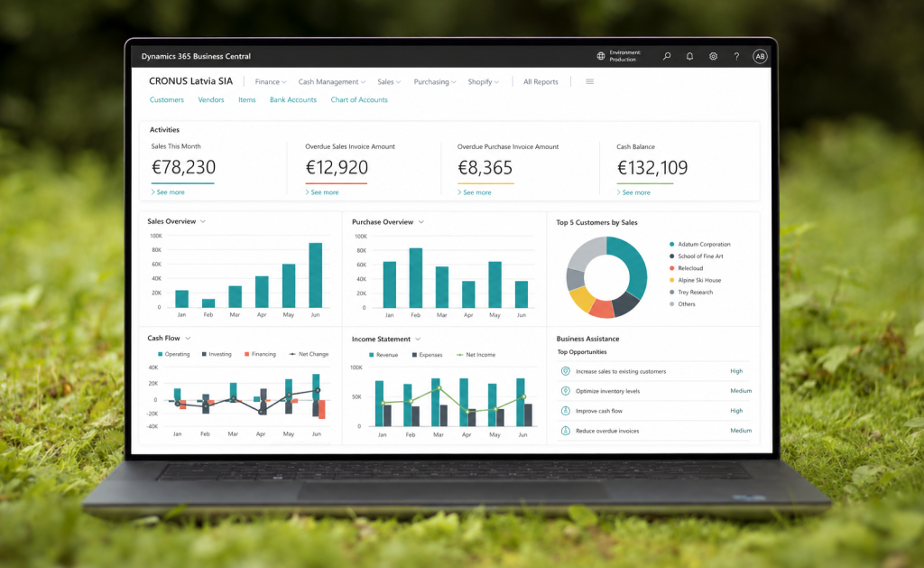Viewport: 924px width, 568px height.
Task: Open Optimize inventory levels opportunity
Action: (x=654, y=391)
